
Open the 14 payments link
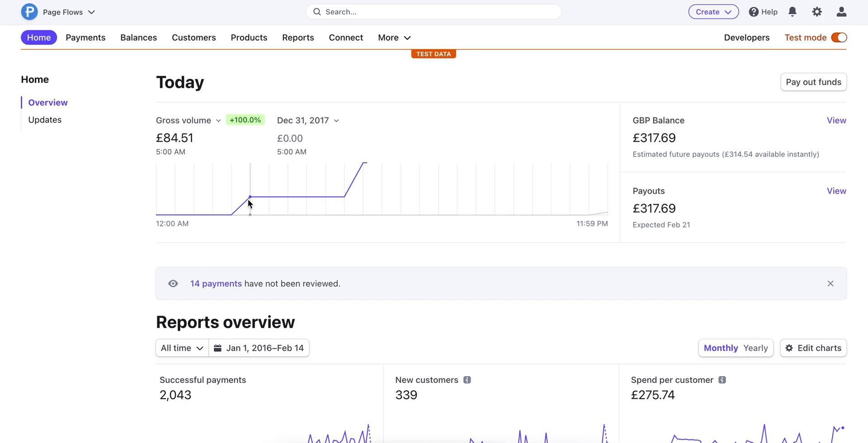click(216, 283)
